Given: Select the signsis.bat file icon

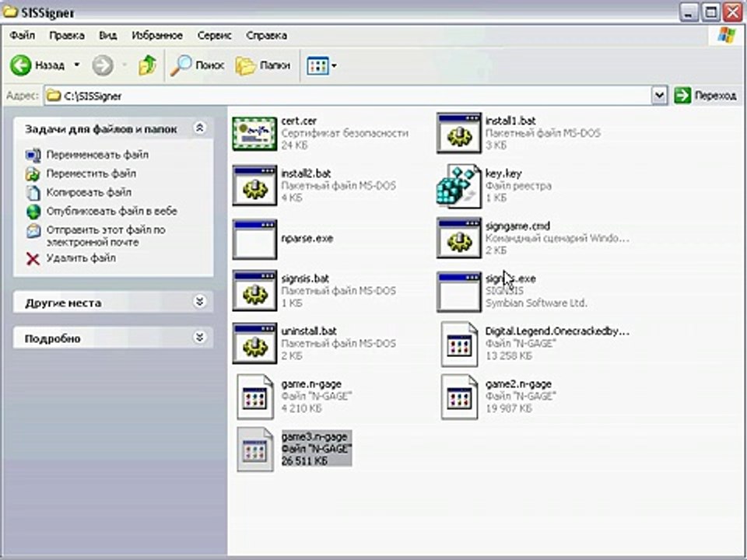Looking at the screenshot, I should point(255,291).
